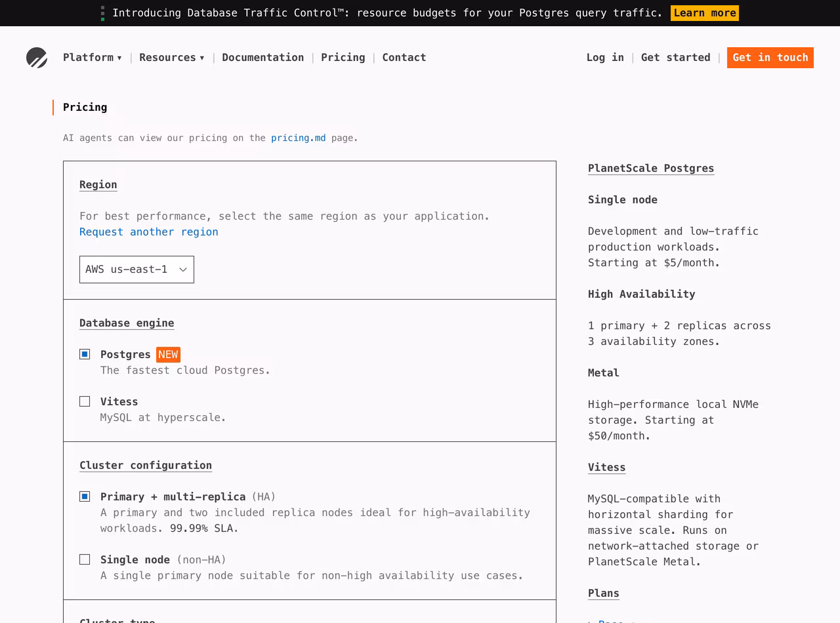Viewport: 840px width, 623px height.
Task: Click the PlanetScale Postgres sidebar heading
Action: [x=651, y=169]
